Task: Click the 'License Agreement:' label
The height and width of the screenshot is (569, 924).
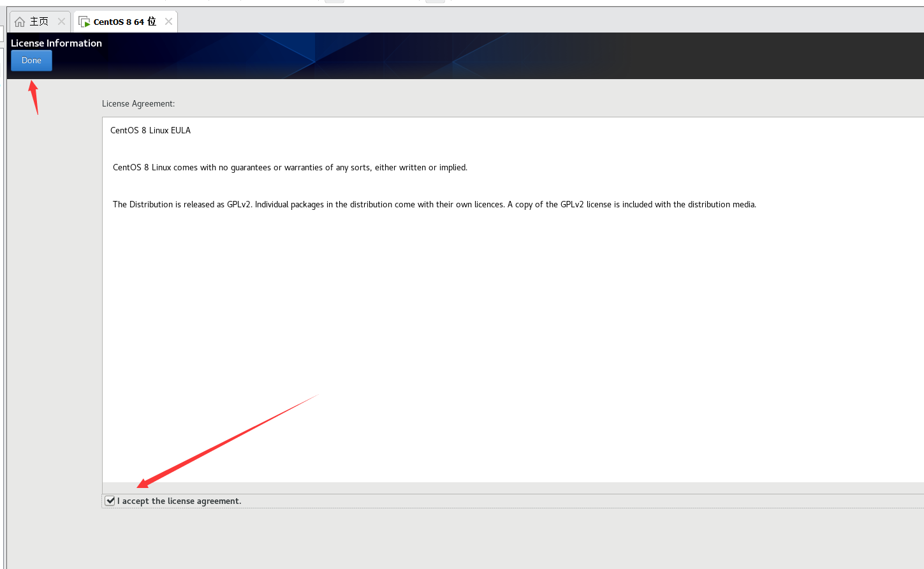Action: click(x=138, y=103)
